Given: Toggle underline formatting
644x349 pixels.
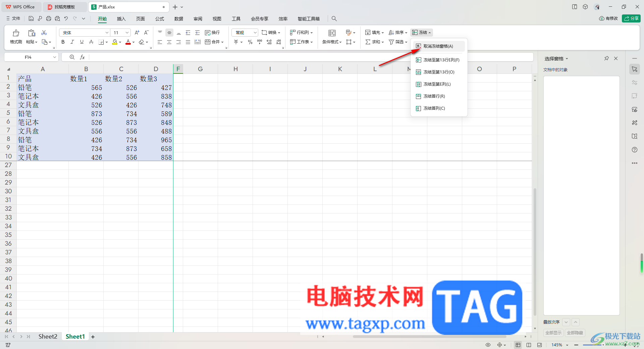Looking at the screenshot, I should (x=82, y=42).
